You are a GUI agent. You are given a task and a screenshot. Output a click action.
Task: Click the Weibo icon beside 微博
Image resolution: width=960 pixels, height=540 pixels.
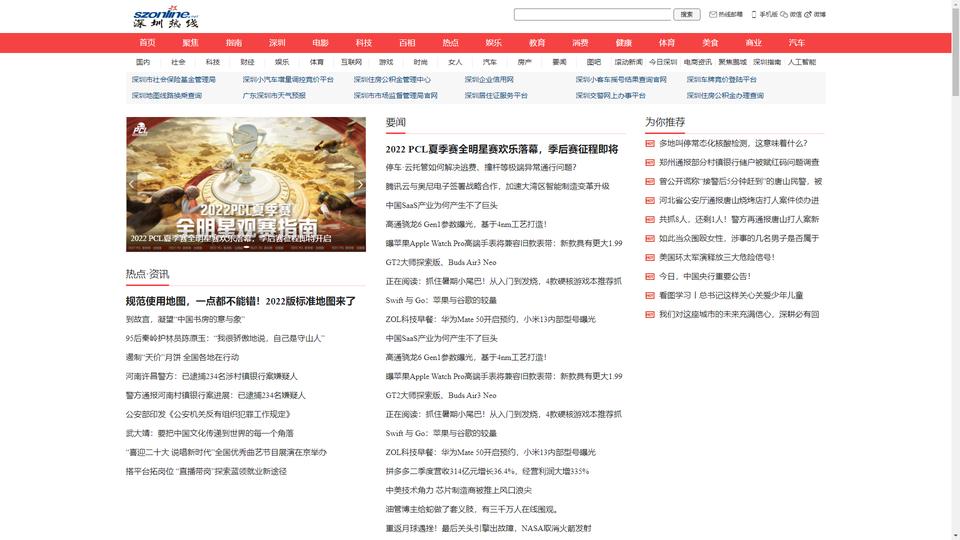(808, 14)
